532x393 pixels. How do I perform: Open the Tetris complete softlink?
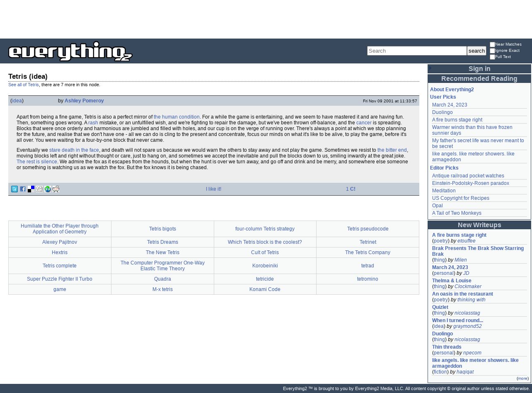(60, 266)
